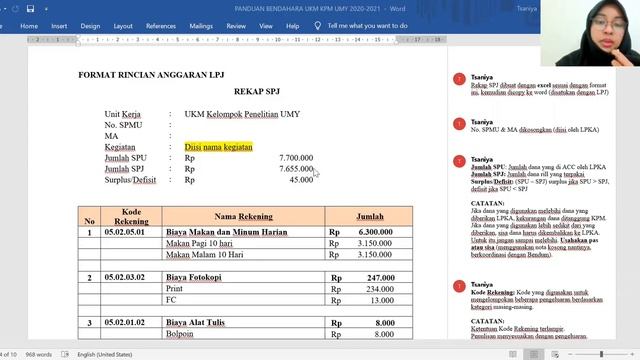Click English (United States) language indicator
Viewport: 640px width, 360px height.
pos(104,354)
